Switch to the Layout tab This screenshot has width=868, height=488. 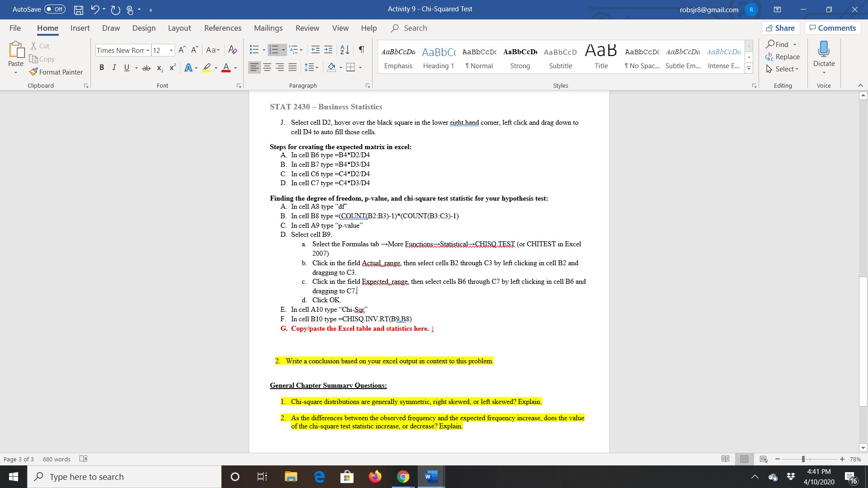pyautogui.click(x=179, y=28)
